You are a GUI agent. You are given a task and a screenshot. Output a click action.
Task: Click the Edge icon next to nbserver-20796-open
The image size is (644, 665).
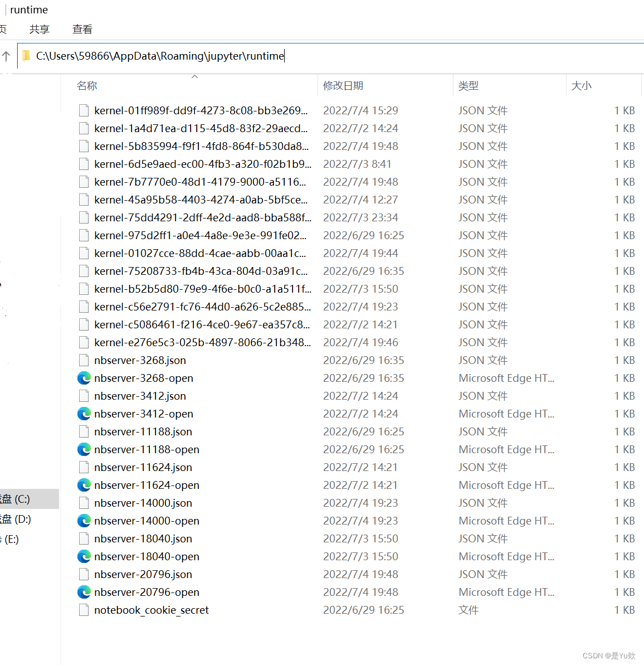(x=84, y=592)
